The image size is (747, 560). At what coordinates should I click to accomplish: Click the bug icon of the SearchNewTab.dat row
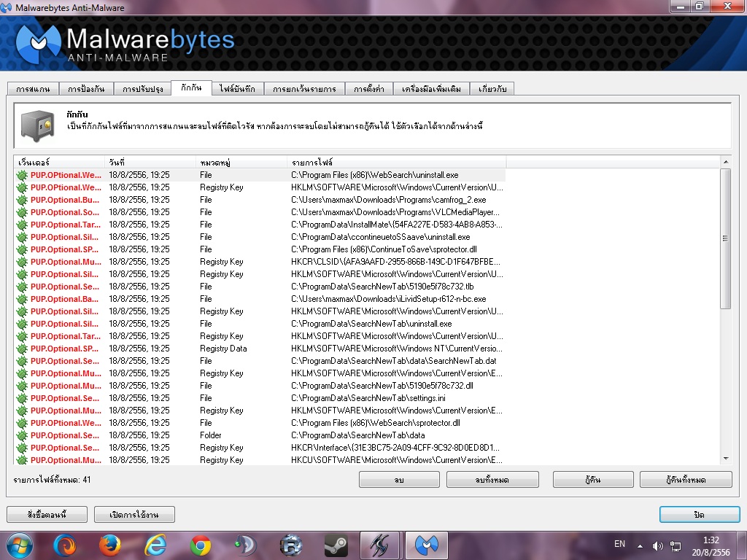(21, 361)
